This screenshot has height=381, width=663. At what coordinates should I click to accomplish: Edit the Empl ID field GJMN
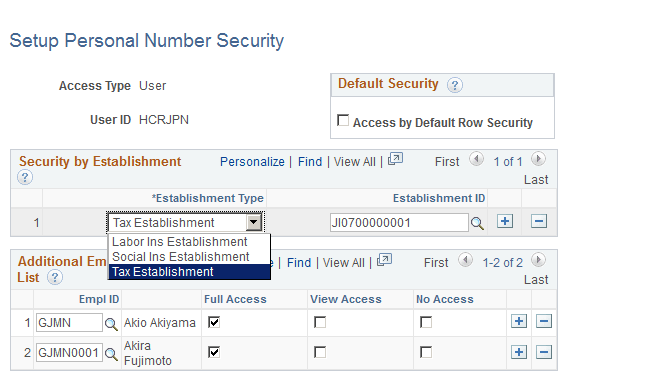[69, 323]
